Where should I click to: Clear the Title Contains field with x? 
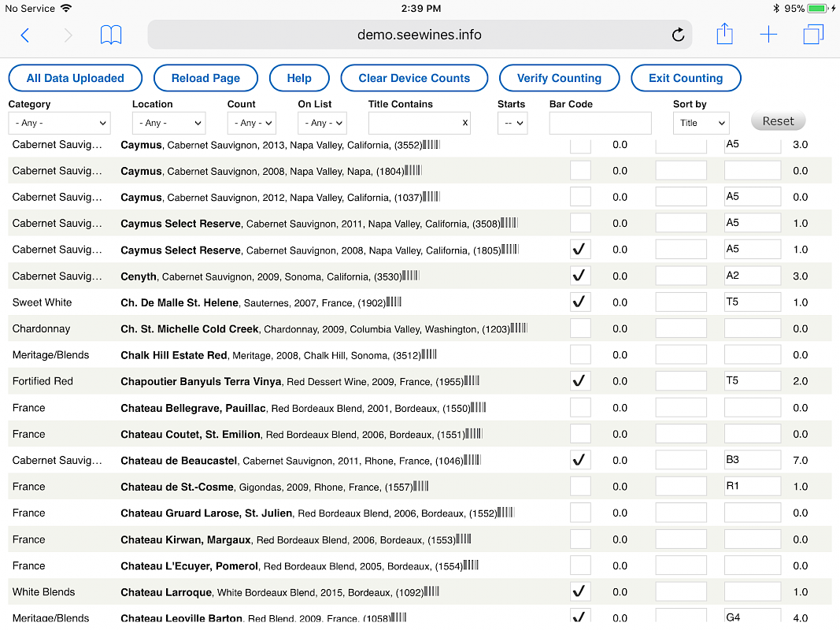(465, 123)
